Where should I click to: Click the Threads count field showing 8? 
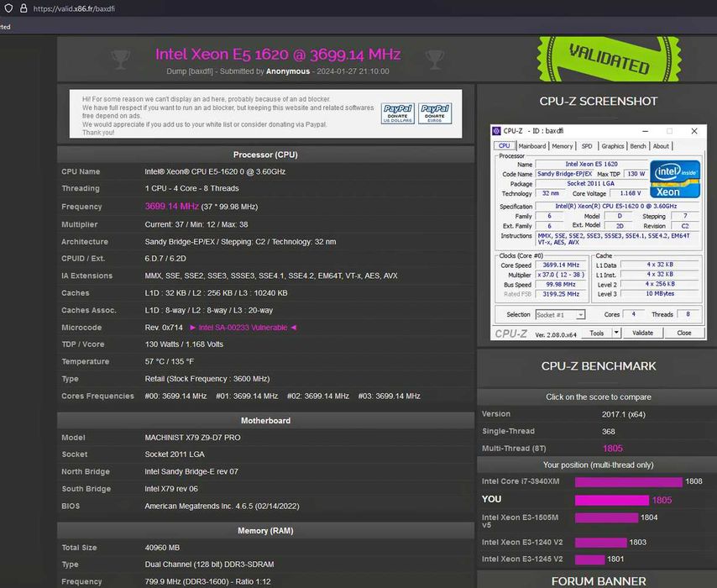click(688, 314)
